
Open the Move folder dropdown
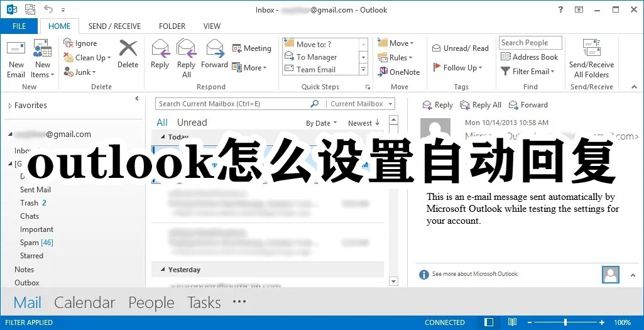pos(396,43)
